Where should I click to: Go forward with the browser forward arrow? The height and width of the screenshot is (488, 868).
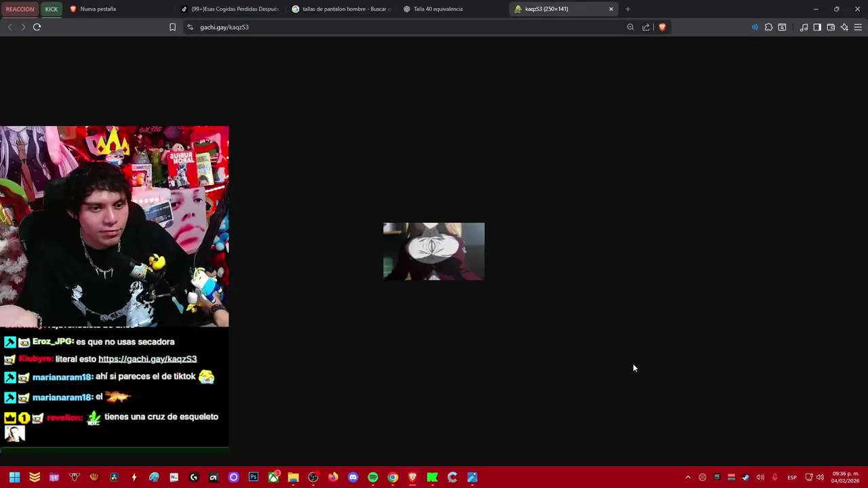point(23,27)
